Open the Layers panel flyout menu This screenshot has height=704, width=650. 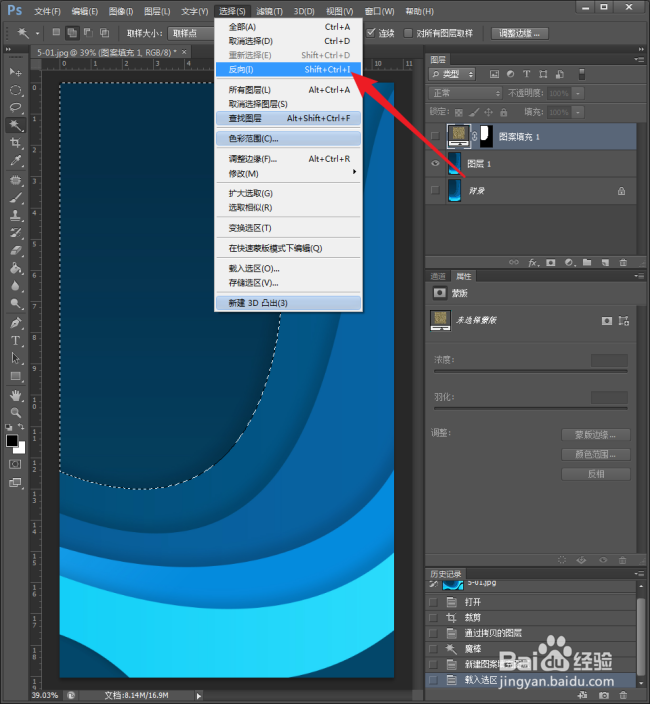tap(638, 59)
